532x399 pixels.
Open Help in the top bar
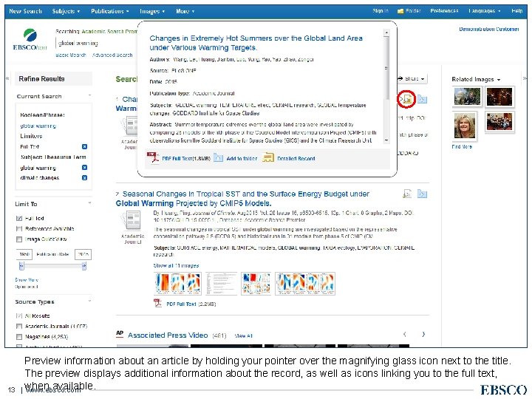click(517, 11)
